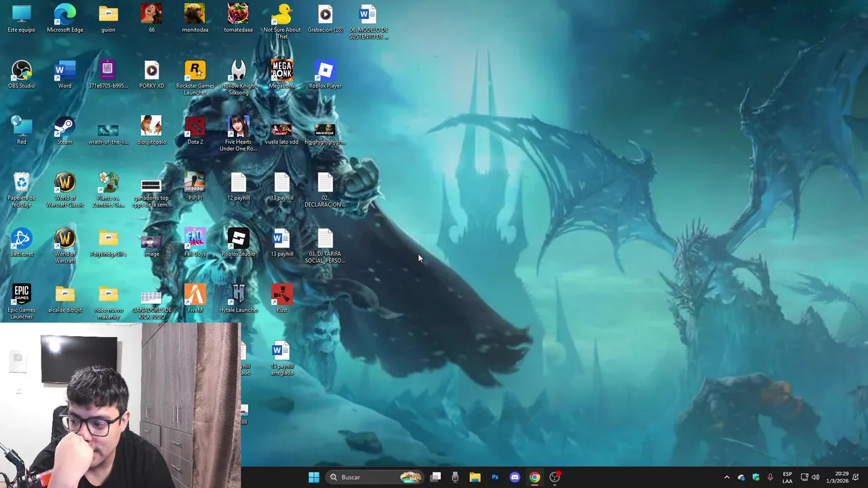Launch OBS Studio shortcut
This screenshot has width=868, height=488.
[22, 75]
